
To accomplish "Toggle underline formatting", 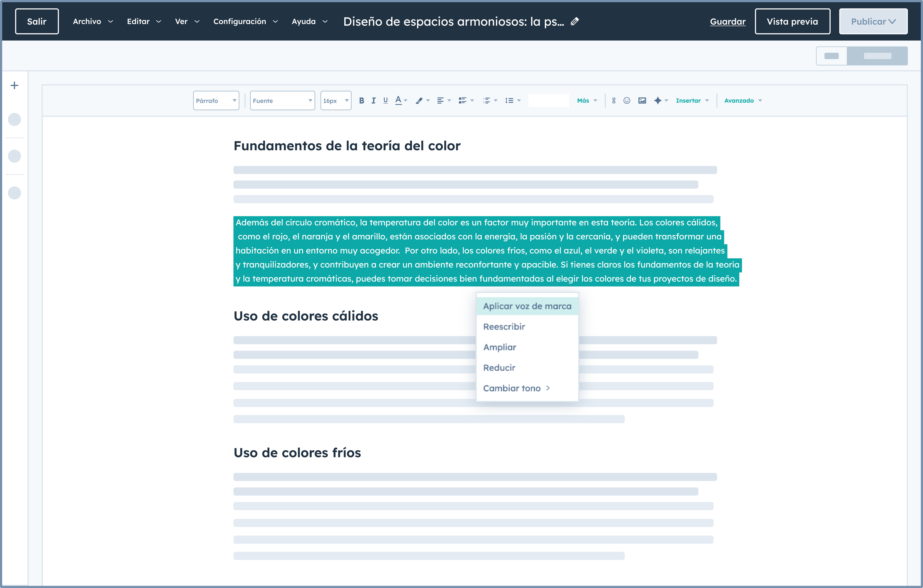I will (x=386, y=100).
